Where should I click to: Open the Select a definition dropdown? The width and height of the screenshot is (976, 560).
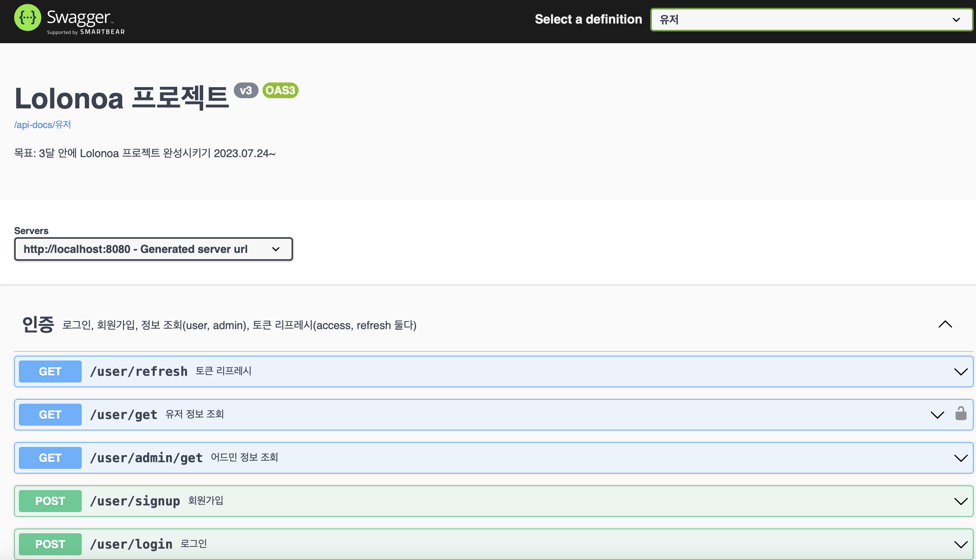pyautogui.click(x=811, y=20)
